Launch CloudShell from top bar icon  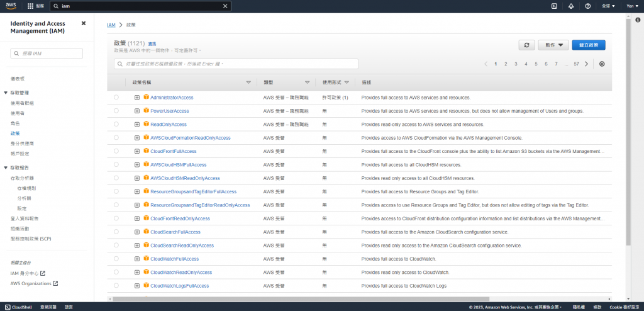tap(554, 6)
